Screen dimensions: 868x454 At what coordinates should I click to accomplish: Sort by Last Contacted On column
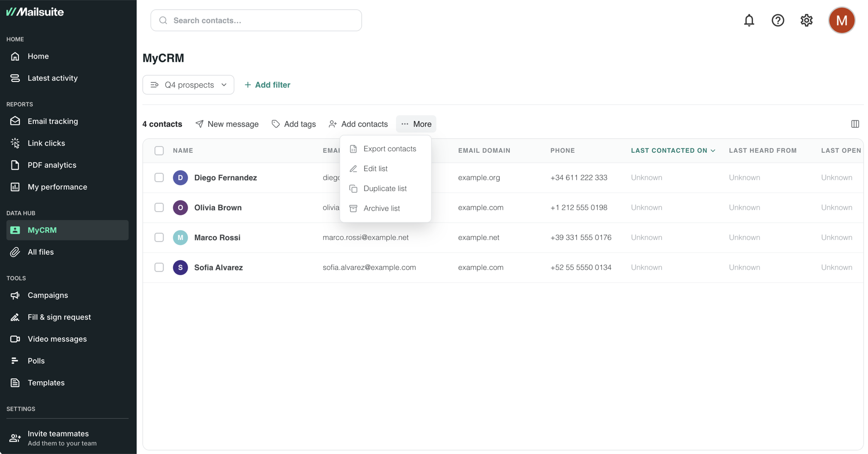tap(673, 151)
